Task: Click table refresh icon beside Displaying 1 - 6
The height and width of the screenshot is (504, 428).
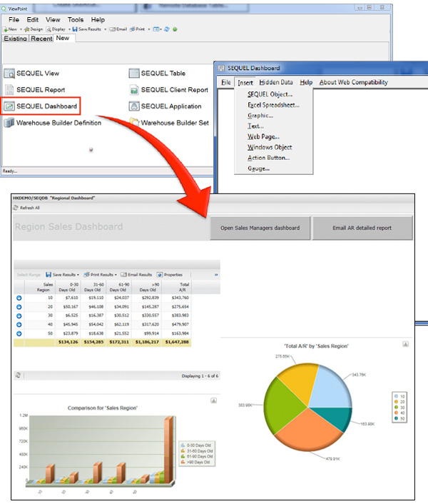Action: tap(18, 375)
